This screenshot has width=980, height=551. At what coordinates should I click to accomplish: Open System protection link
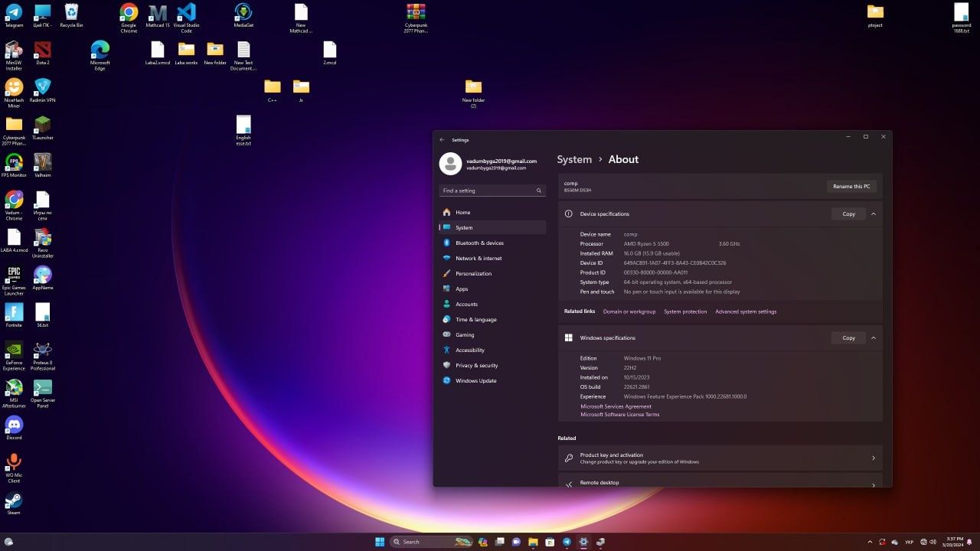click(x=685, y=311)
